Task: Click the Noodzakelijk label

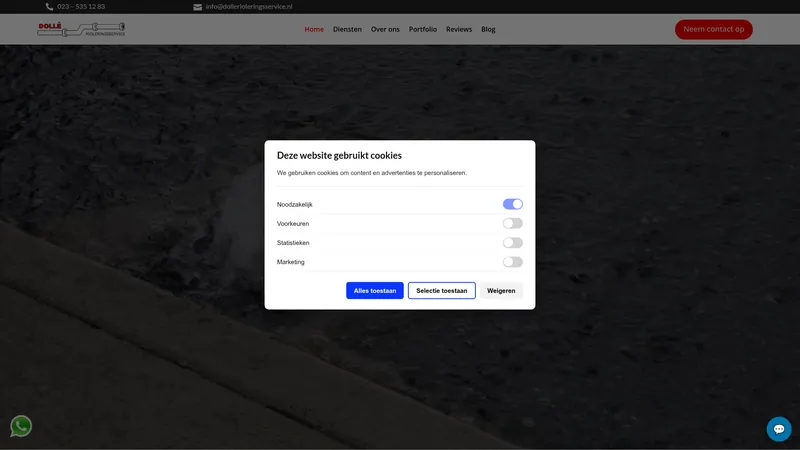Action: (x=294, y=205)
